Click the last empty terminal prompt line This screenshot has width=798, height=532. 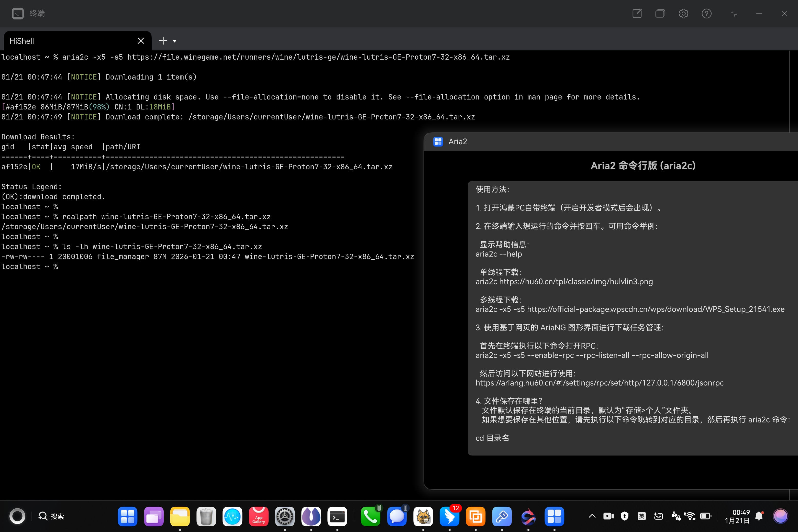pyautogui.click(x=30, y=266)
